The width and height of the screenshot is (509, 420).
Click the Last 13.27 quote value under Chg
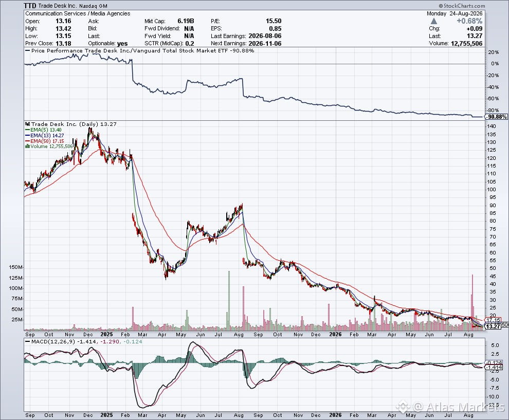click(x=475, y=36)
